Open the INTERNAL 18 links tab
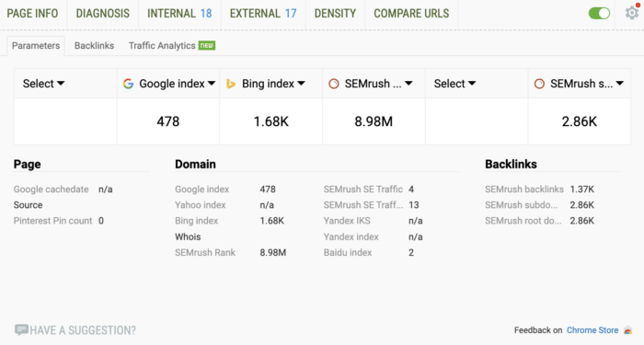Image resolution: width=644 pixels, height=345 pixels. pos(179,14)
